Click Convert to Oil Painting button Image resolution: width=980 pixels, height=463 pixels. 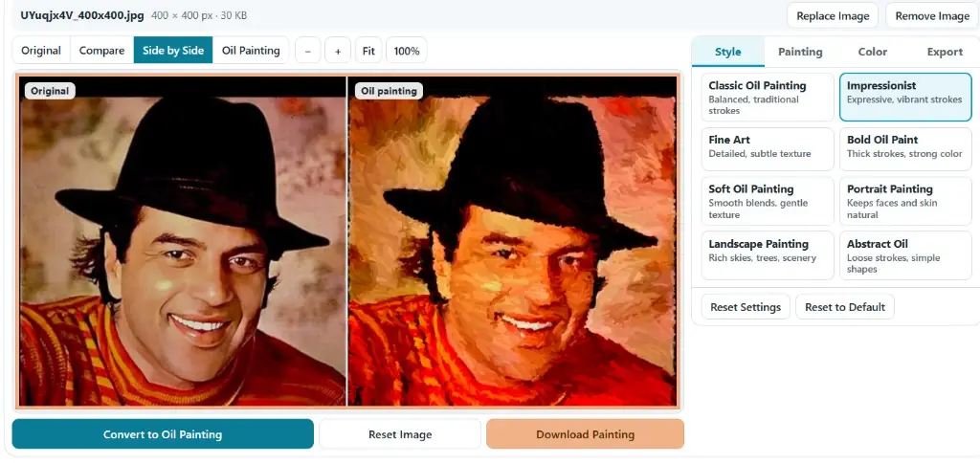coord(163,433)
